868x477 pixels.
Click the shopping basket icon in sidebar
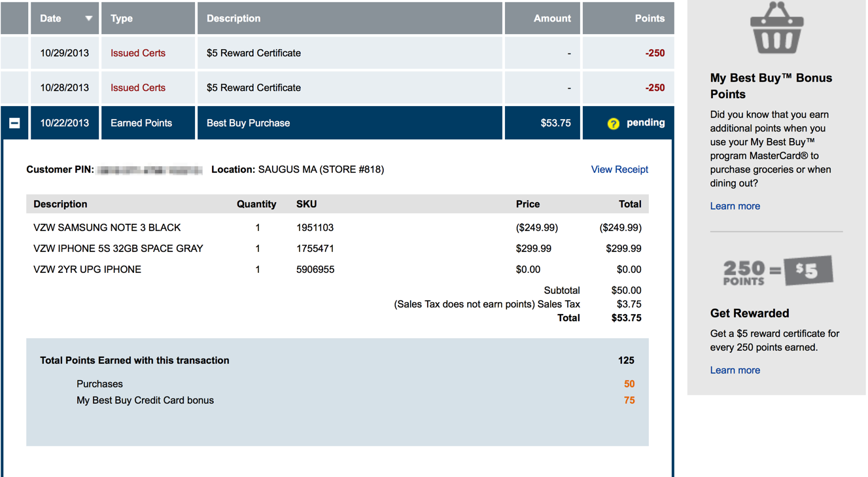(x=776, y=28)
